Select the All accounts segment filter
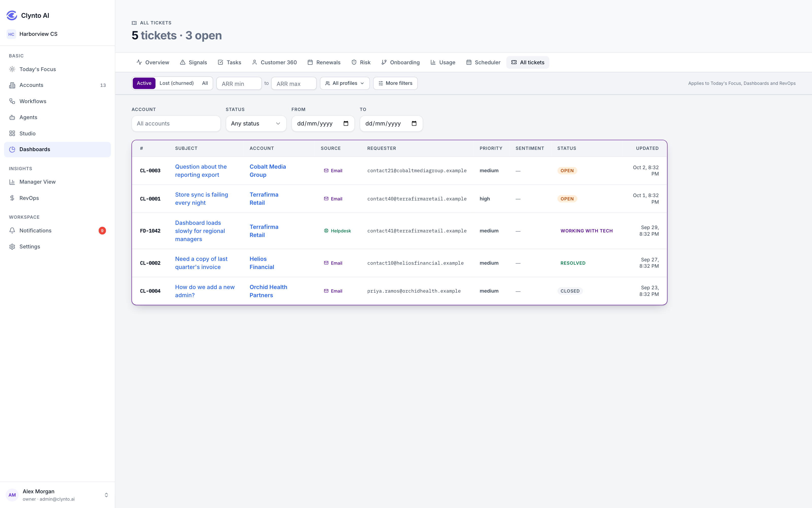 pos(205,83)
